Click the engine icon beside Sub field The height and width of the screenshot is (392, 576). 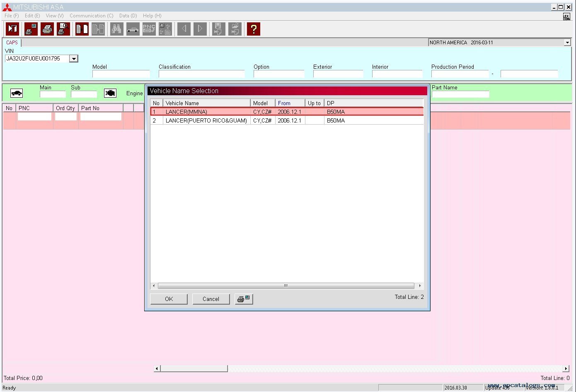(x=110, y=93)
